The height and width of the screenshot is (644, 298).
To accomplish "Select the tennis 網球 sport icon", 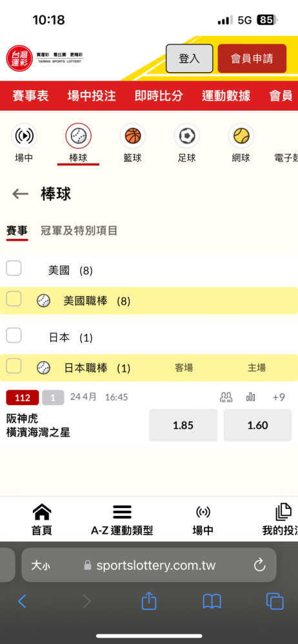I will coord(241,136).
